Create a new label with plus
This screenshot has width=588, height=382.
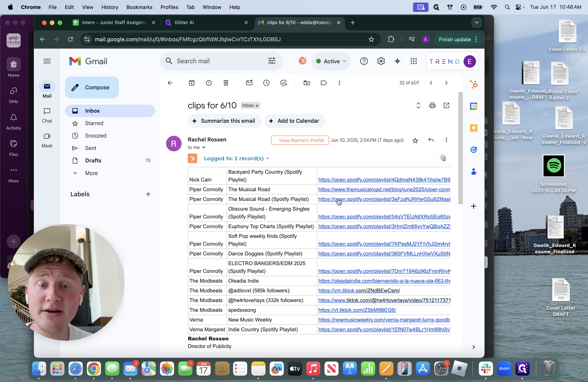148,194
